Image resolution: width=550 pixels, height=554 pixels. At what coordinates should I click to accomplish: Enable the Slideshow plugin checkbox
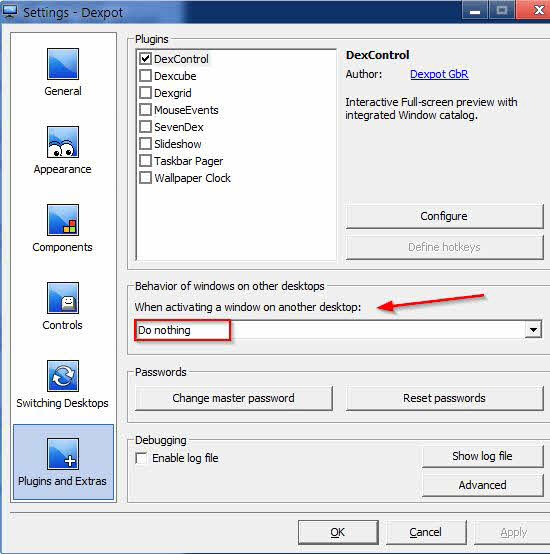[x=145, y=143]
